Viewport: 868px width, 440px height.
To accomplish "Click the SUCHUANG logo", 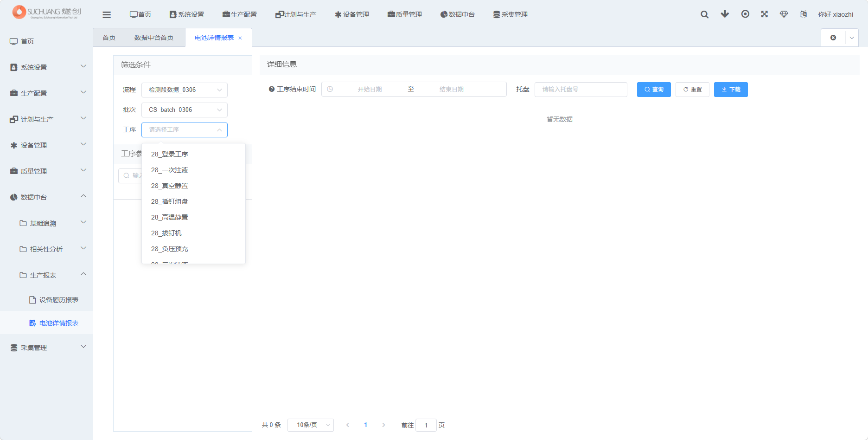I will pyautogui.click(x=46, y=12).
